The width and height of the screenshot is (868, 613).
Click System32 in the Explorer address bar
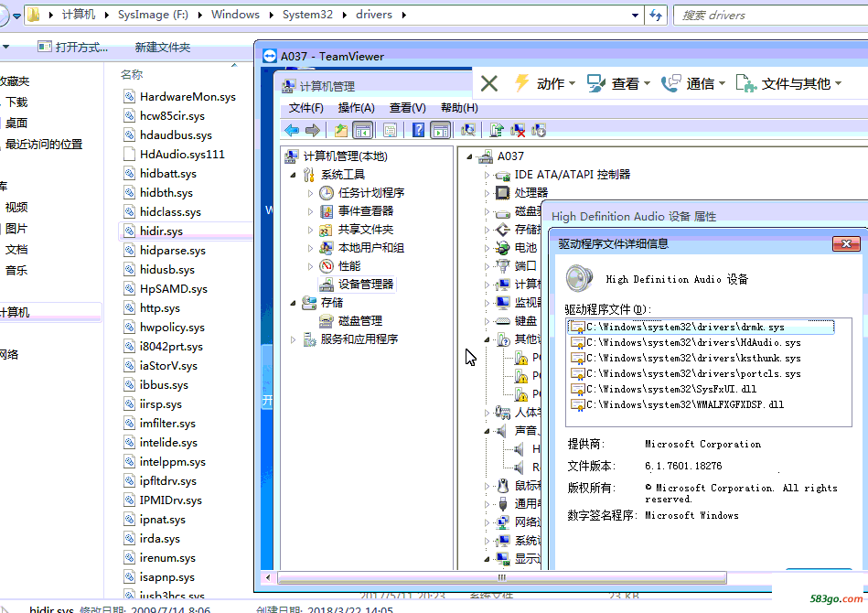coord(308,15)
